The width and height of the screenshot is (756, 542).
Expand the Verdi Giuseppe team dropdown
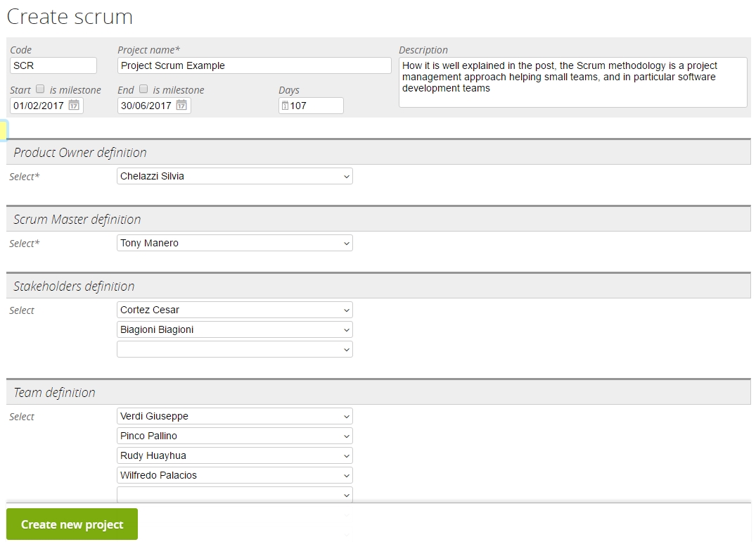[235, 416]
